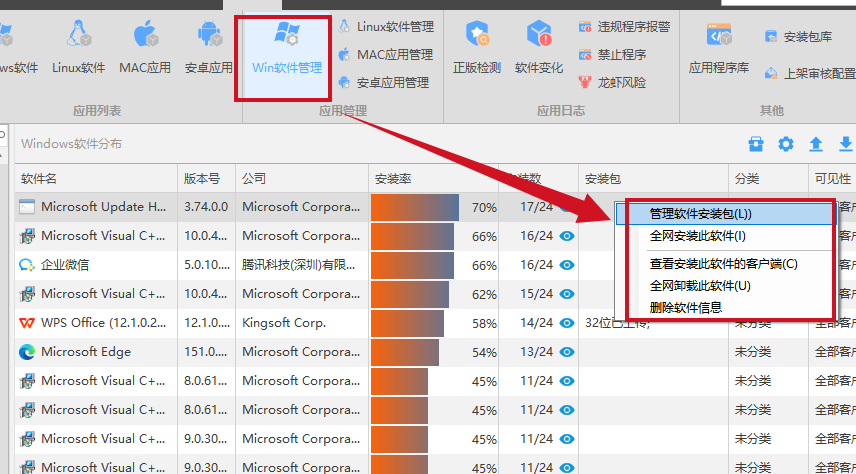Click the eye icon for Microsoft Edge row
Viewport: 856px width, 474px height.
pos(567,352)
